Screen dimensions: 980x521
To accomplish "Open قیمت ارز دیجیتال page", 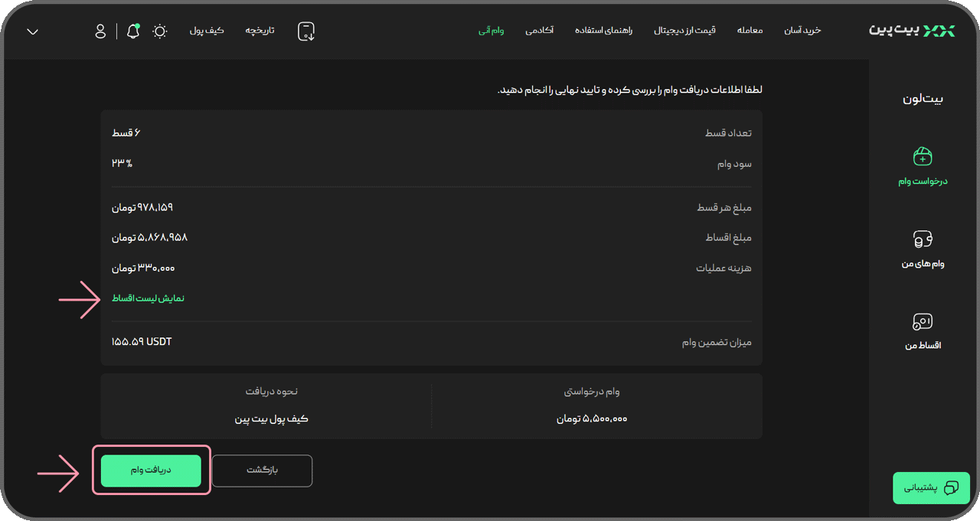I will (684, 31).
